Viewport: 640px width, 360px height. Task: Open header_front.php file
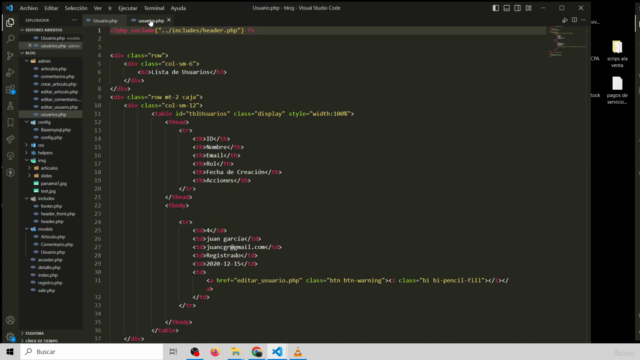[x=58, y=214]
